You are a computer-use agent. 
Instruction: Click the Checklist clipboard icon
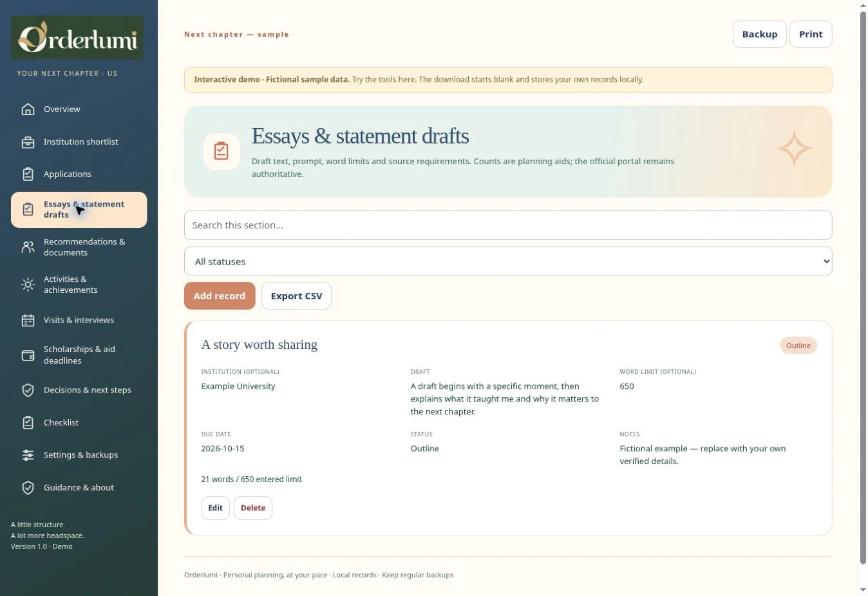tap(28, 423)
